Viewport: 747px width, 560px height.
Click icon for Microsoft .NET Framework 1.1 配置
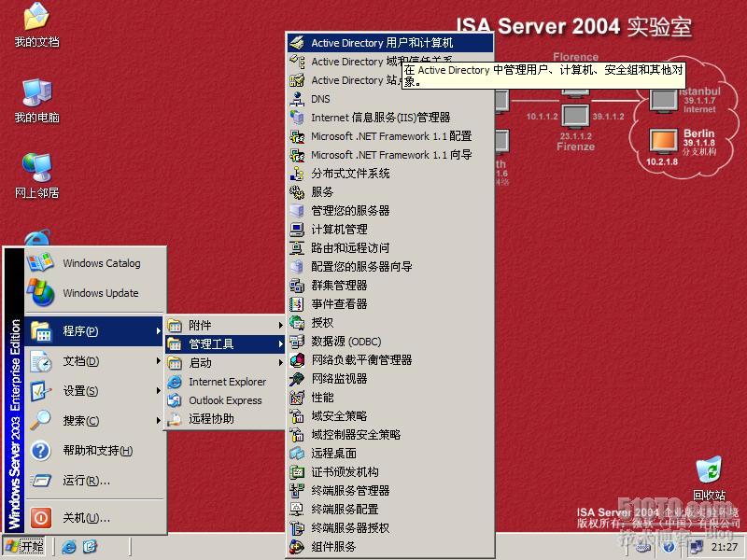tap(297, 136)
